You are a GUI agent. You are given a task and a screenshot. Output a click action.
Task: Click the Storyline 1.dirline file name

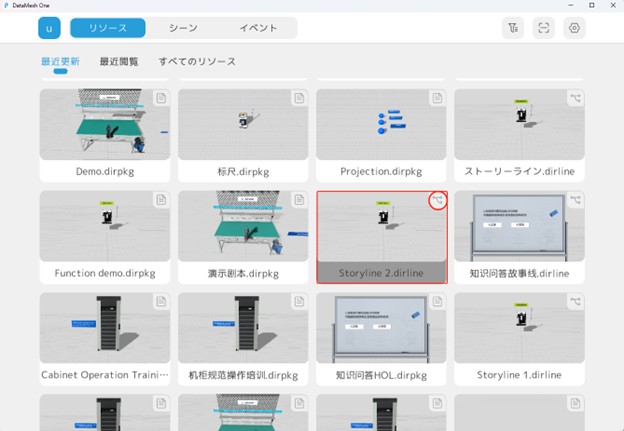(519, 375)
